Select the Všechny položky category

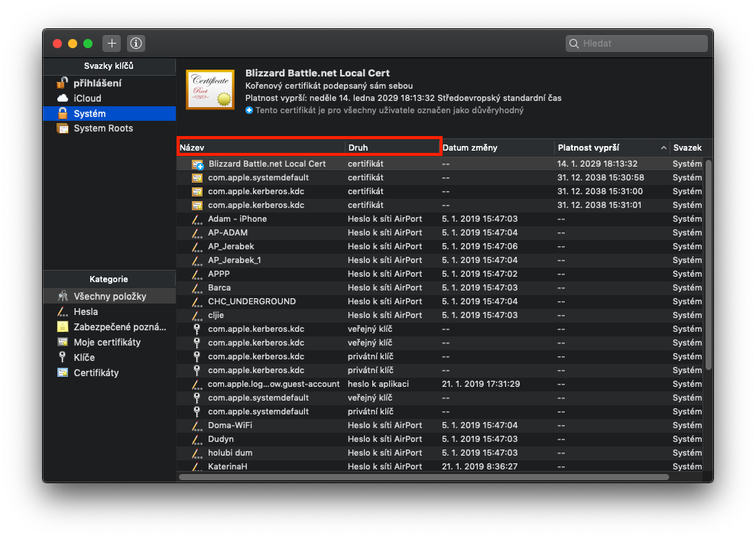point(109,297)
